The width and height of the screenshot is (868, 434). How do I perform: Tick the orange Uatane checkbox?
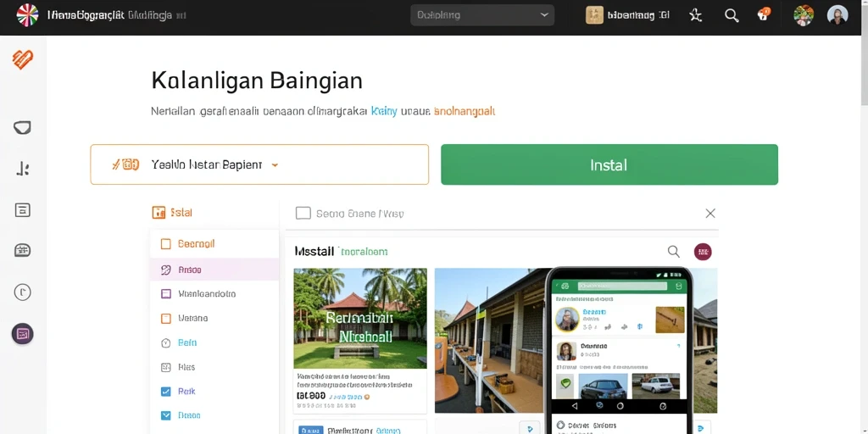165,319
